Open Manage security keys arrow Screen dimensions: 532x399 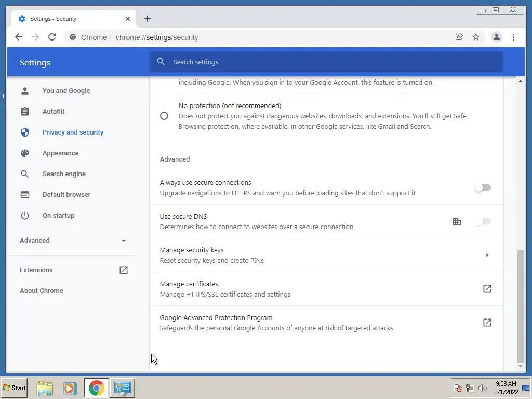487,255
